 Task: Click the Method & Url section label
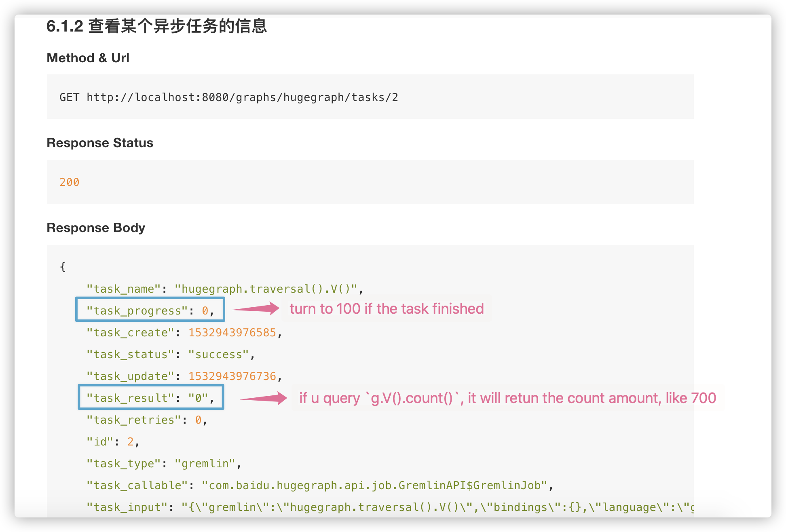click(88, 58)
